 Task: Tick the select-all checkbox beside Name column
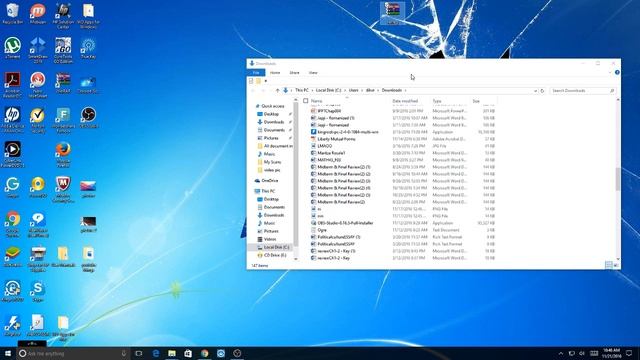point(306,101)
